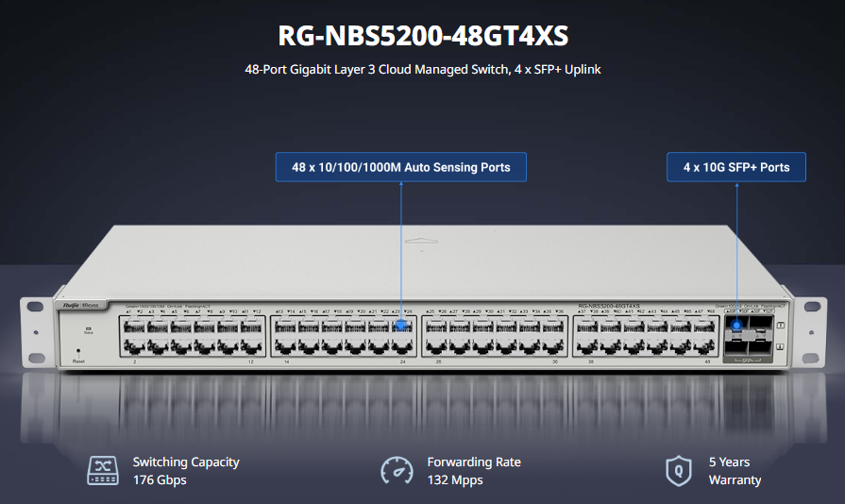
Task: Click the switch image thumbnail
Action: [423, 299]
